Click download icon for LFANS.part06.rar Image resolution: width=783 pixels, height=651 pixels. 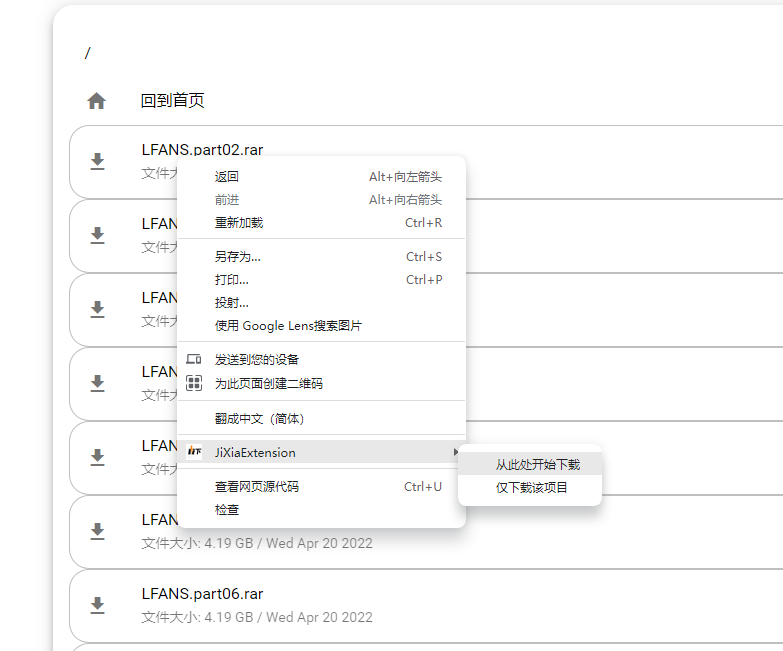point(97,605)
